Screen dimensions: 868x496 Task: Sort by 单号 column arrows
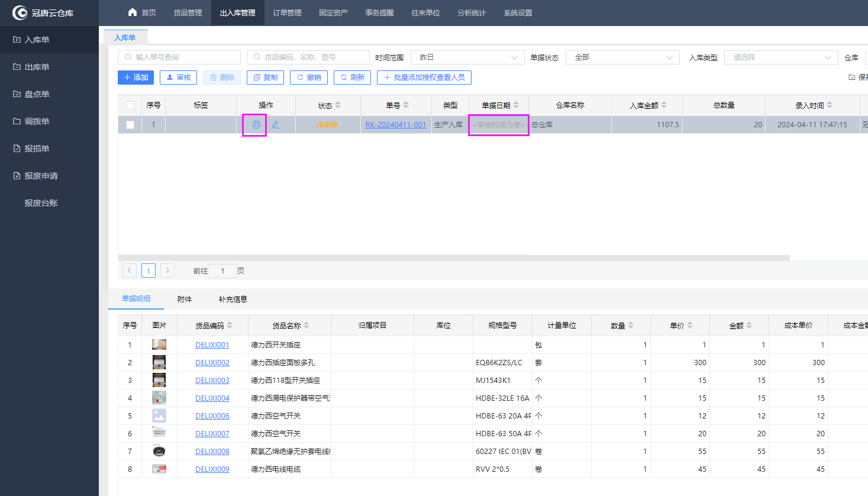coord(406,105)
